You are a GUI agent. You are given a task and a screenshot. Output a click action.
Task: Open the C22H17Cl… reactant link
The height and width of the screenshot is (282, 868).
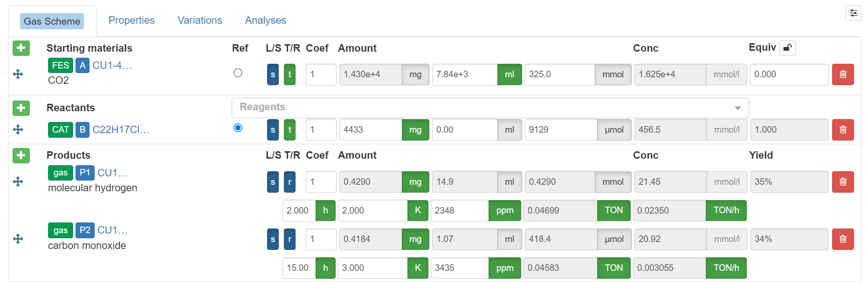[x=121, y=130]
